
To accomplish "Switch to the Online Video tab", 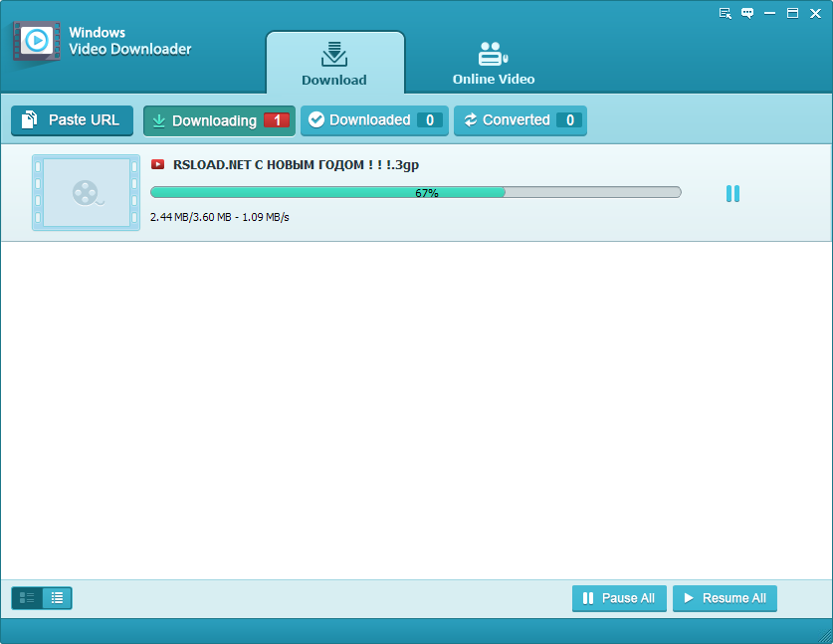I will click(x=494, y=64).
